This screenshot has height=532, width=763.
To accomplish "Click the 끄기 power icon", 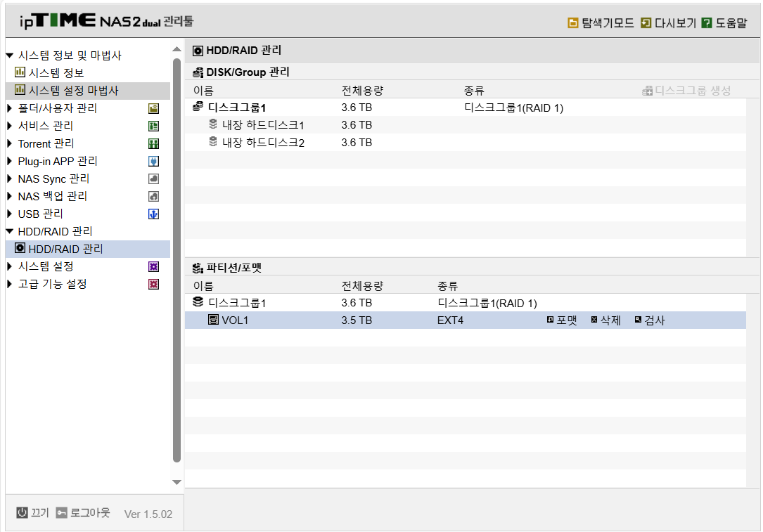I will click(x=22, y=512).
